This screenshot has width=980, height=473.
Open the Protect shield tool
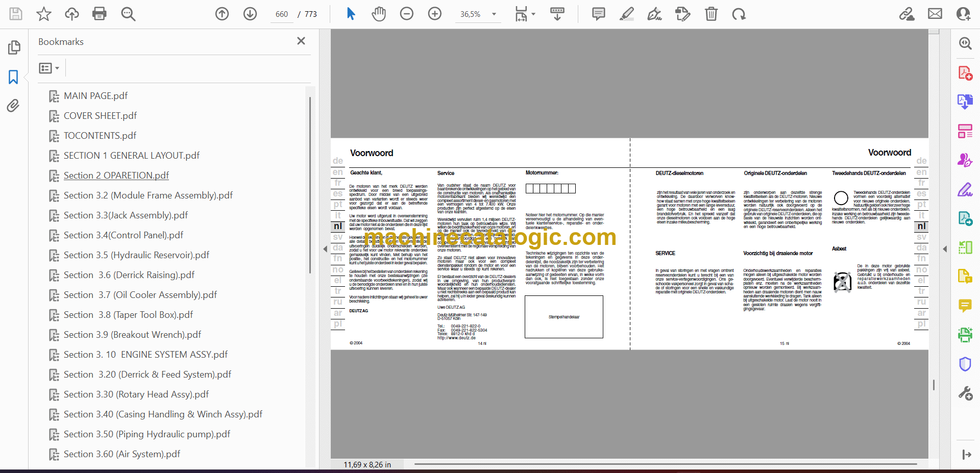965,364
